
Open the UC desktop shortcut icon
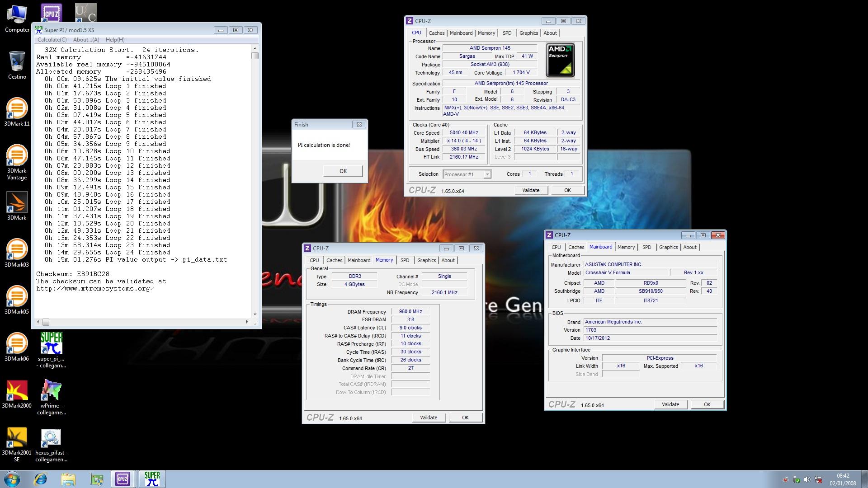[85, 13]
